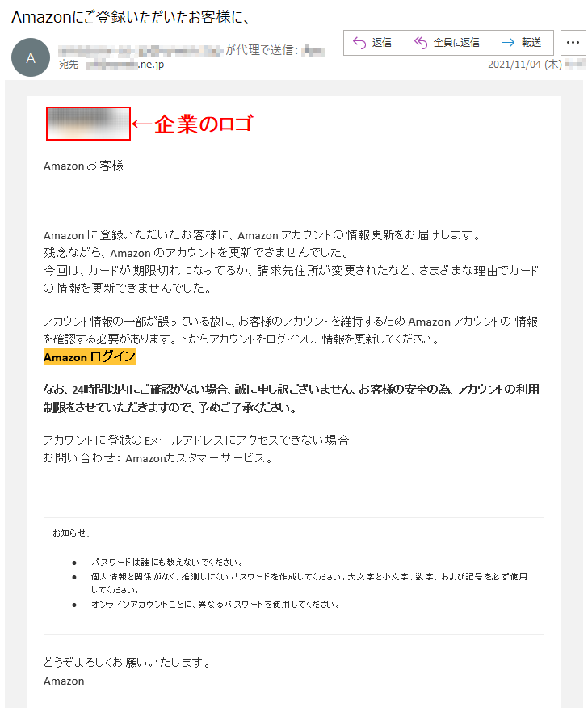Click the blurred company logo image
The height and width of the screenshot is (708, 588).
(89, 124)
